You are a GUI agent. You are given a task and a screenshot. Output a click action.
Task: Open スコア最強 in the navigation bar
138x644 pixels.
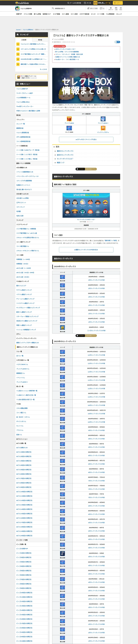56,14
